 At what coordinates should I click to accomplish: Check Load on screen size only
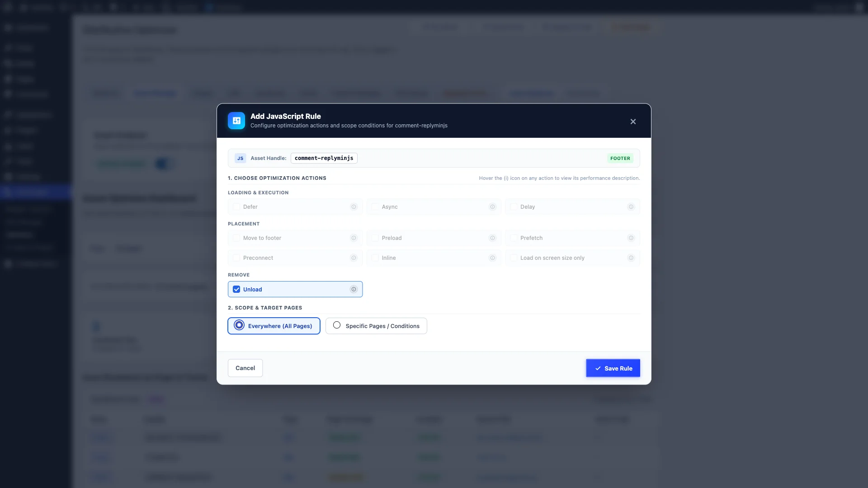pos(514,258)
